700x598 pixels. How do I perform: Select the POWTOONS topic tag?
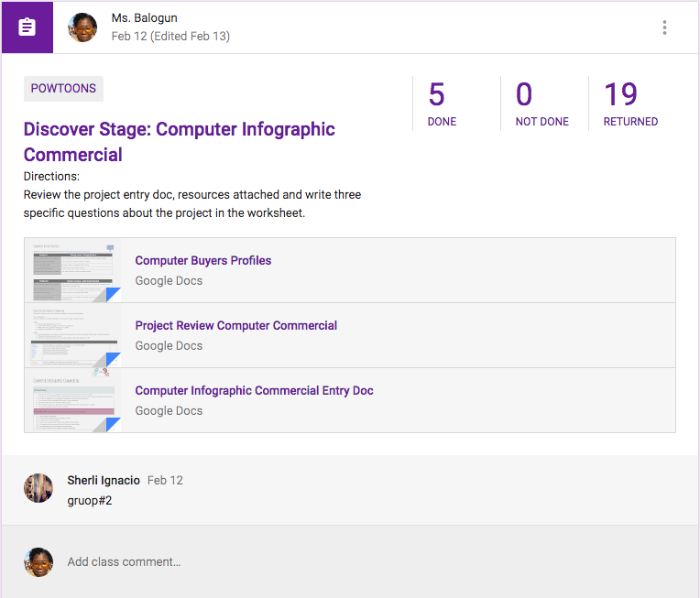pos(63,89)
